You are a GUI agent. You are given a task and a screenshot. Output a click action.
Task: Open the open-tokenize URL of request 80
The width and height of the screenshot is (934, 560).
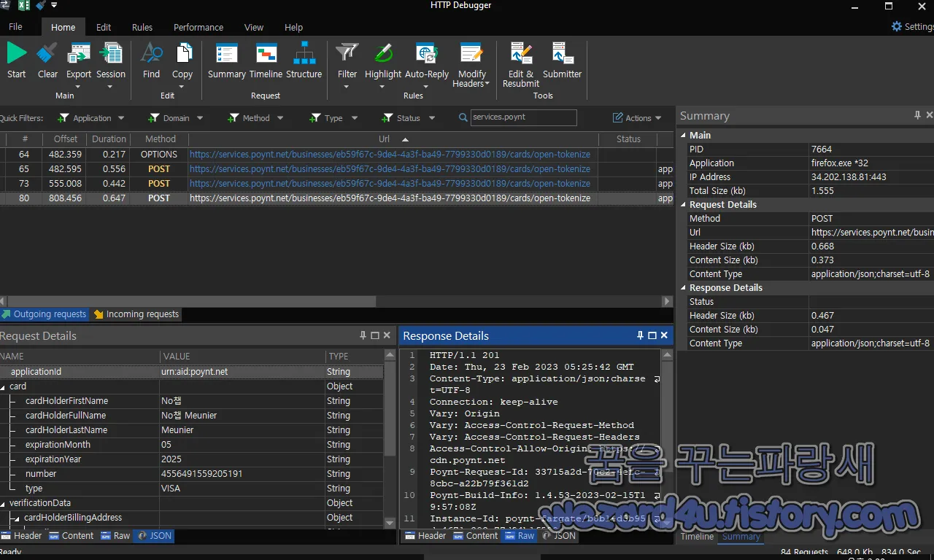click(x=390, y=198)
